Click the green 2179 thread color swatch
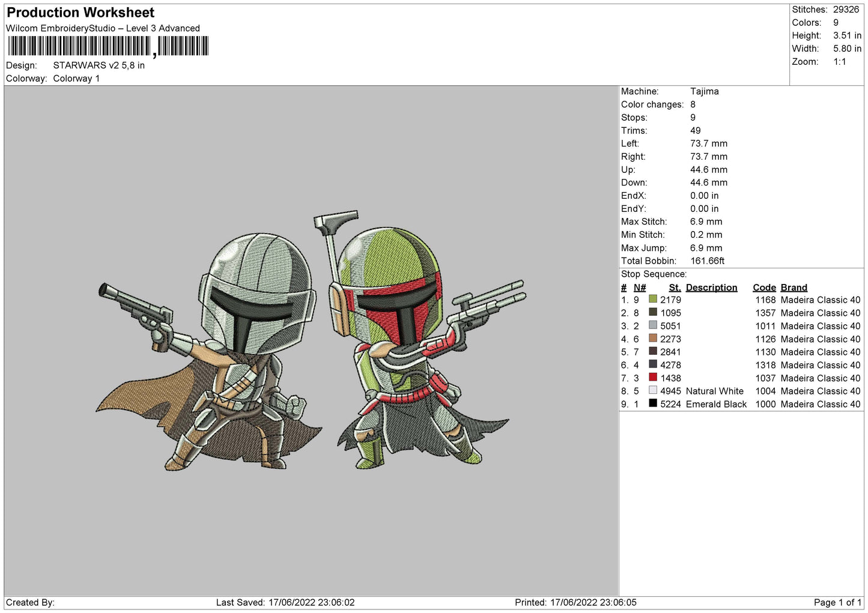Screen dimensions: 868x613 click(x=653, y=300)
